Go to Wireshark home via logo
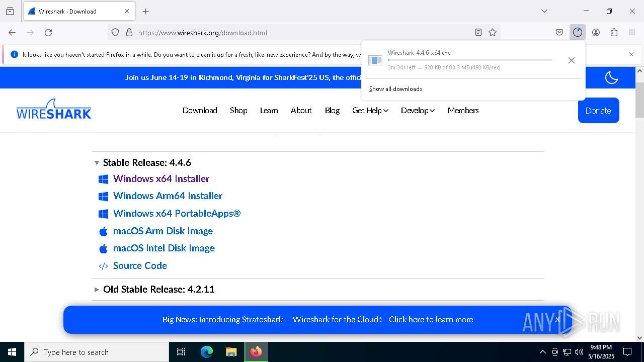 [x=54, y=109]
